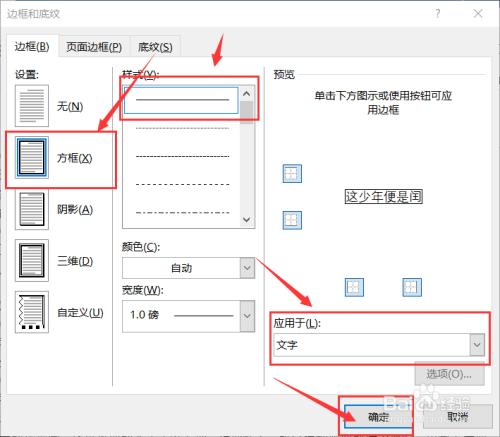Select the solid line style

pyautogui.click(x=181, y=100)
